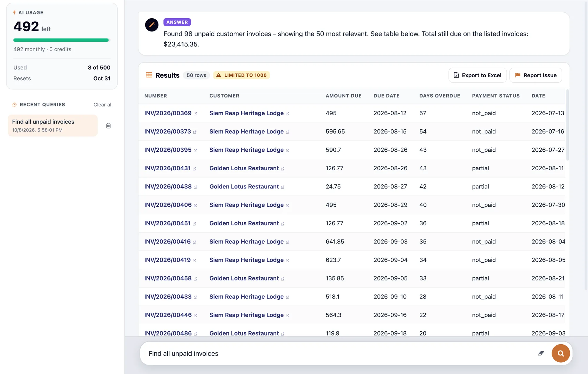Click the eraser icon in the query box
The height and width of the screenshot is (374, 588).
[x=541, y=353]
